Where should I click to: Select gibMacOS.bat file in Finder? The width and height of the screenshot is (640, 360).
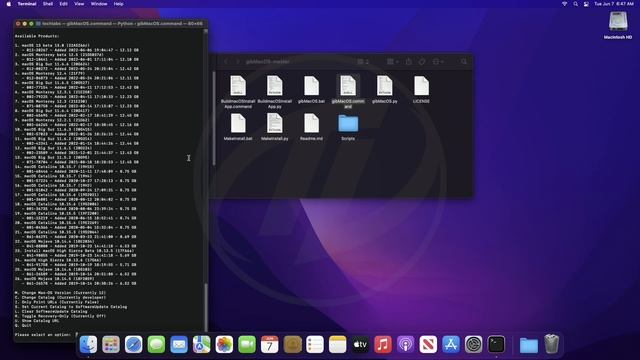[311, 89]
